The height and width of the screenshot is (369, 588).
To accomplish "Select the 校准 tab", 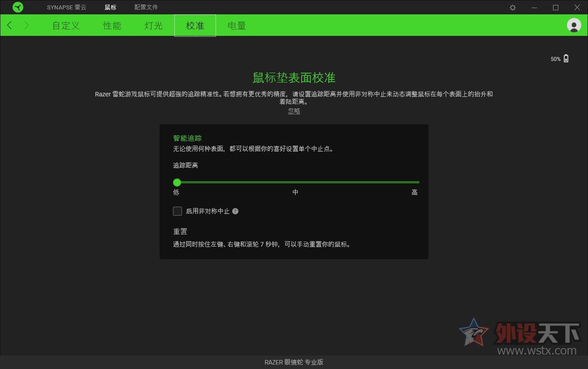I will [x=195, y=26].
